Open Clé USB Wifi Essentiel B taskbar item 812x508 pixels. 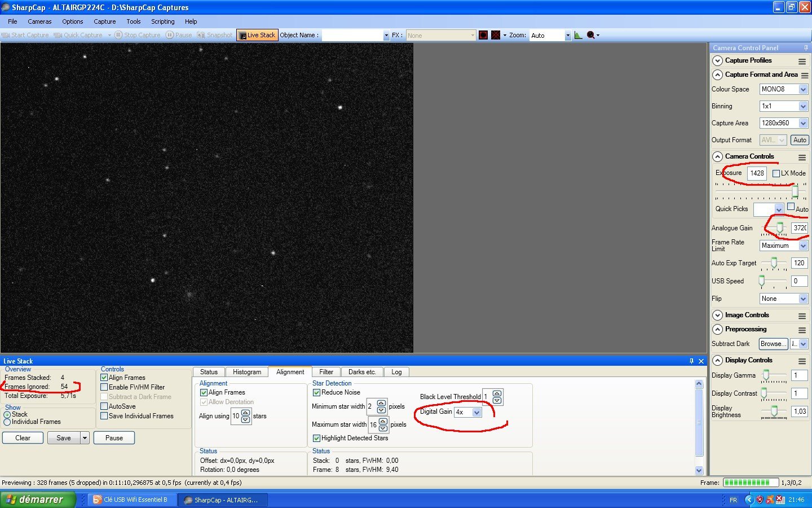[132, 500]
